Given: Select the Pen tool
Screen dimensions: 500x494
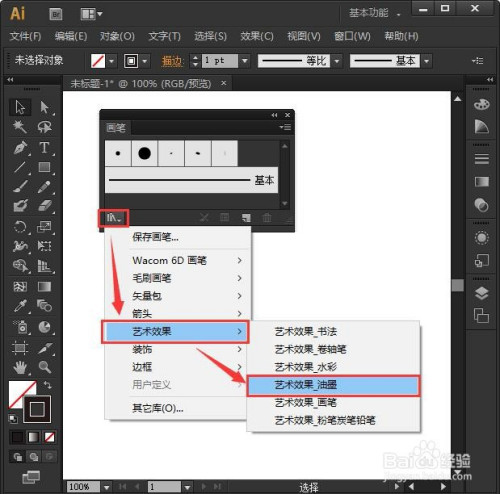Looking at the screenshot, I should tap(20, 147).
